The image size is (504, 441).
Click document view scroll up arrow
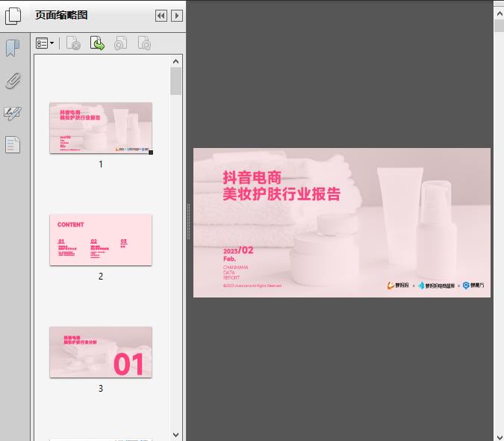point(500,13)
